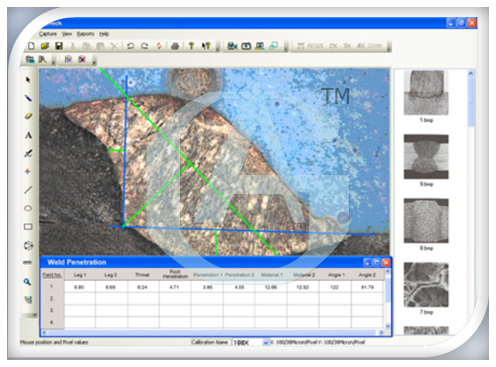Click the Copy toolbar icon

87,46
